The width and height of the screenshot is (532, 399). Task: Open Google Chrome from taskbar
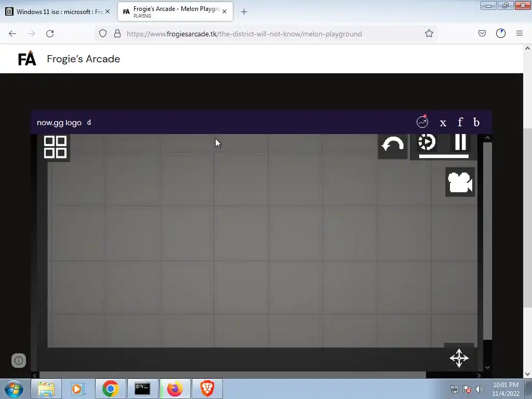(x=110, y=389)
